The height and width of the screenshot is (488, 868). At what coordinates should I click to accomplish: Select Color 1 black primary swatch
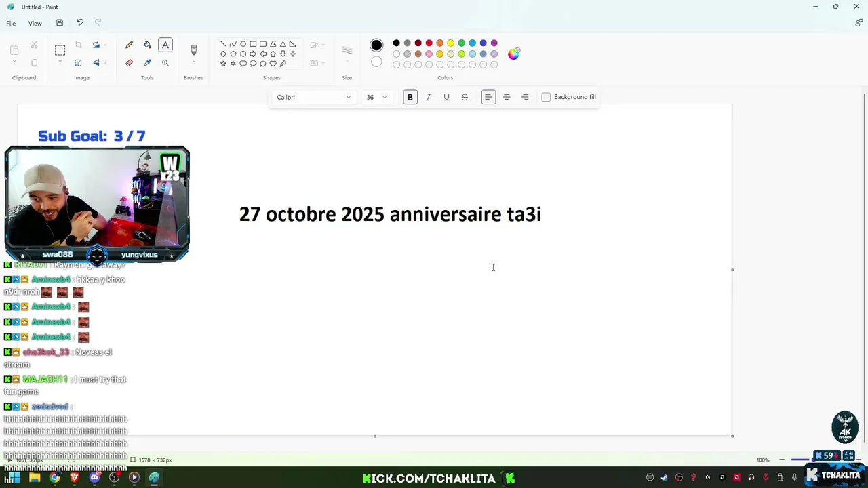(x=376, y=45)
